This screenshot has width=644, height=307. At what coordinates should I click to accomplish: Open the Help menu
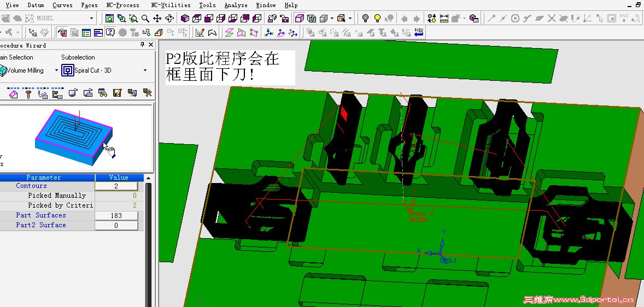click(x=291, y=5)
